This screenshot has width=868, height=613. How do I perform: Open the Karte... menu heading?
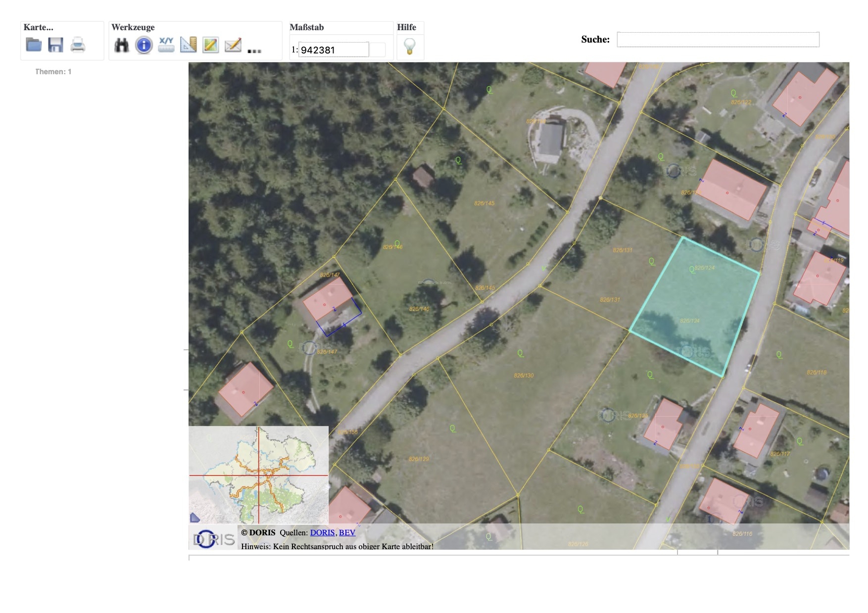pyautogui.click(x=38, y=27)
